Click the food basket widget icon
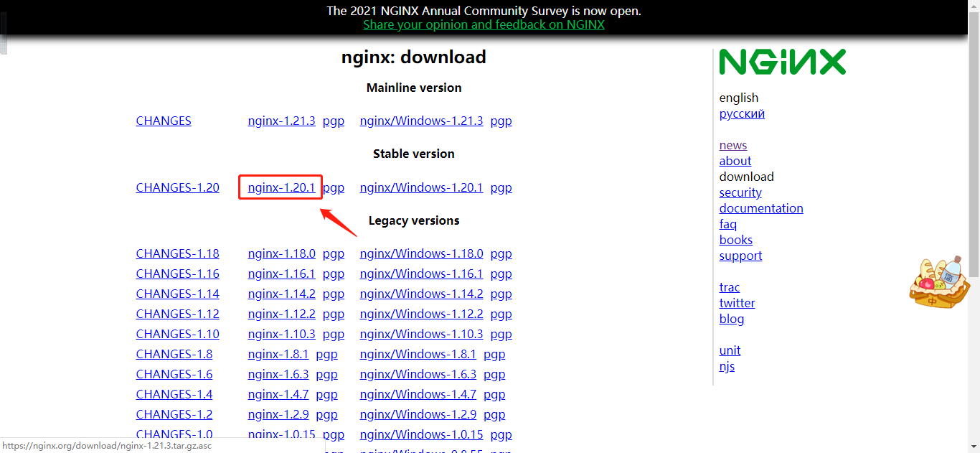The width and height of the screenshot is (980, 453). pos(939,282)
